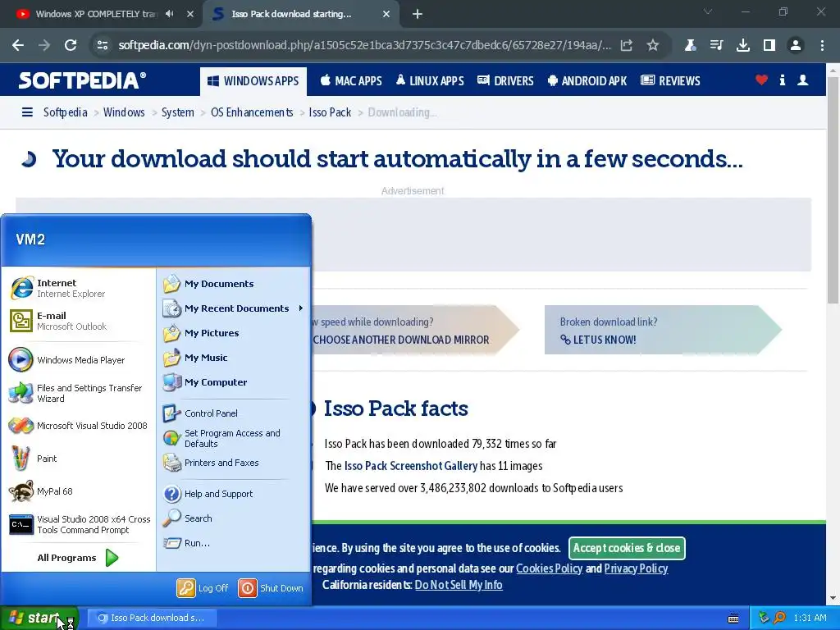
Task: Open the Cookies Policy link
Action: tap(549, 568)
